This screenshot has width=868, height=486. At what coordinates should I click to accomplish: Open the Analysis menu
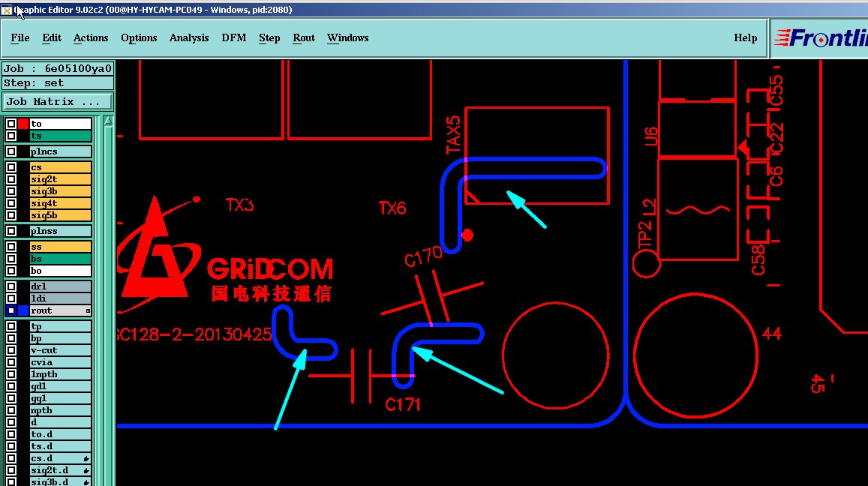coord(189,37)
